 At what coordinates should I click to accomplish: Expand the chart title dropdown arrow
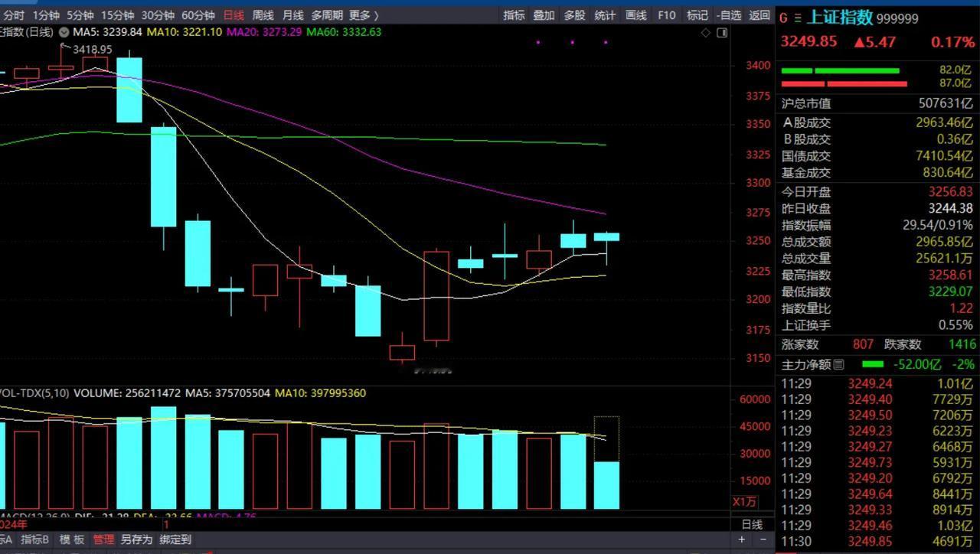(x=64, y=32)
